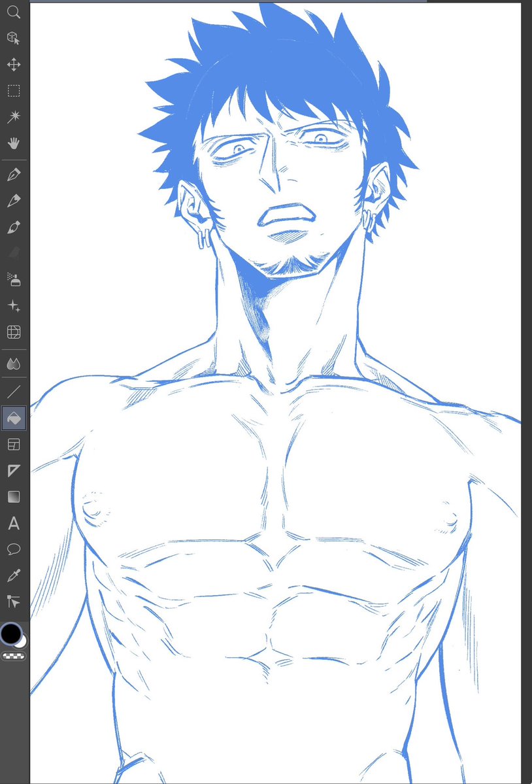Select the Pencil tool

click(x=14, y=201)
